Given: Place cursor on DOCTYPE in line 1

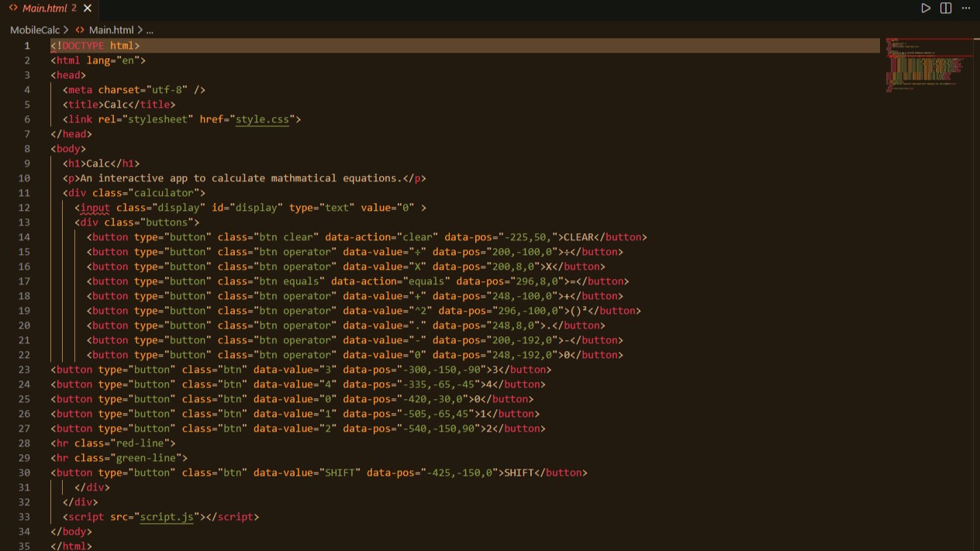Looking at the screenshot, I should point(83,46).
